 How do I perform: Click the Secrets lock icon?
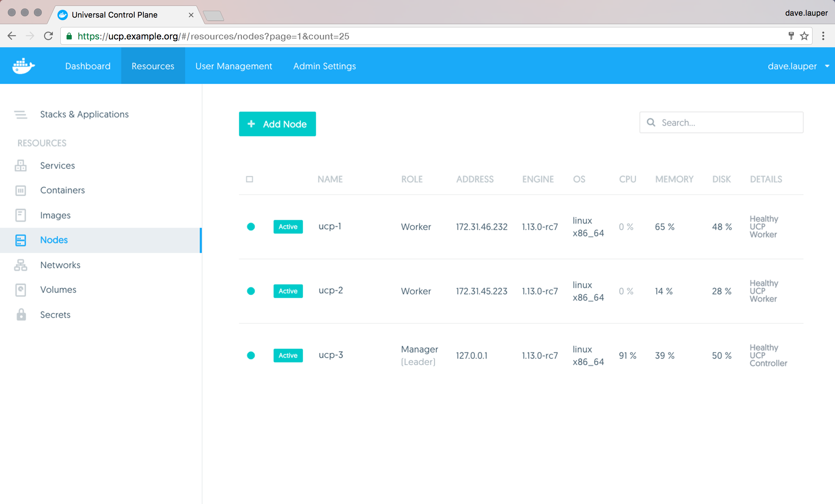(x=21, y=315)
